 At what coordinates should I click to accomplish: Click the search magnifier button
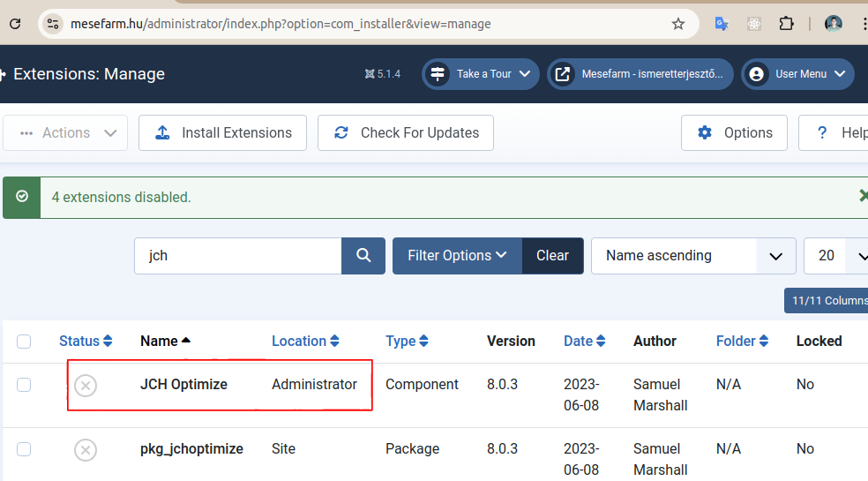click(x=363, y=255)
